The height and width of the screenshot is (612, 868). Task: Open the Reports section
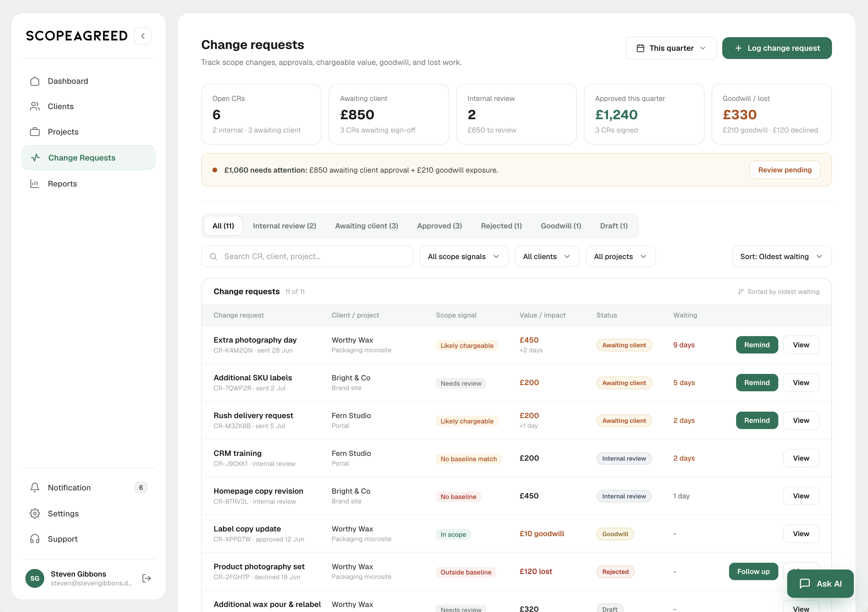tap(88, 184)
